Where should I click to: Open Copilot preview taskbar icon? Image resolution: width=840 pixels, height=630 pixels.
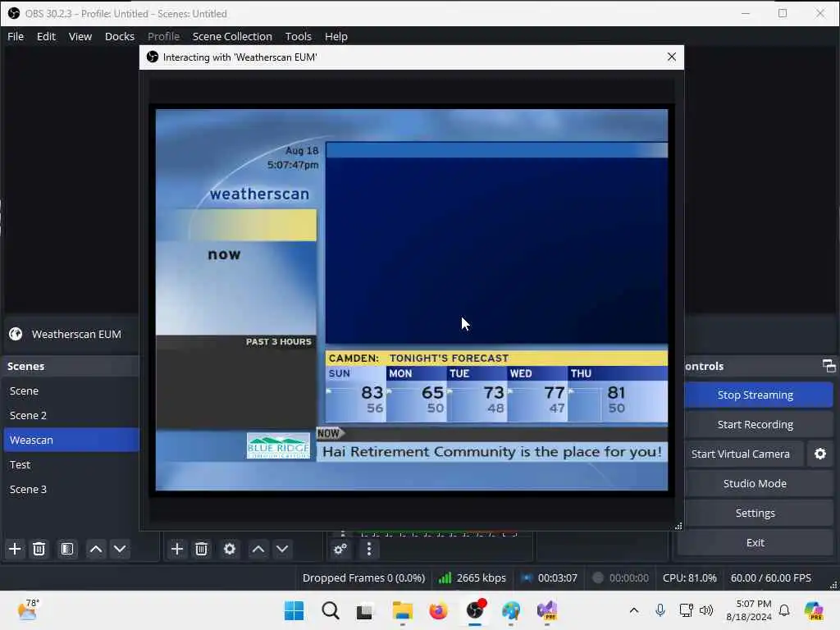(814, 610)
